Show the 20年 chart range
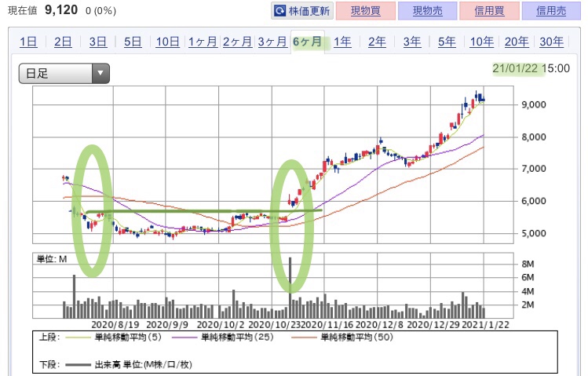The height and width of the screenshot is (376, 588). pyautogui.click(x=517, y=42)
